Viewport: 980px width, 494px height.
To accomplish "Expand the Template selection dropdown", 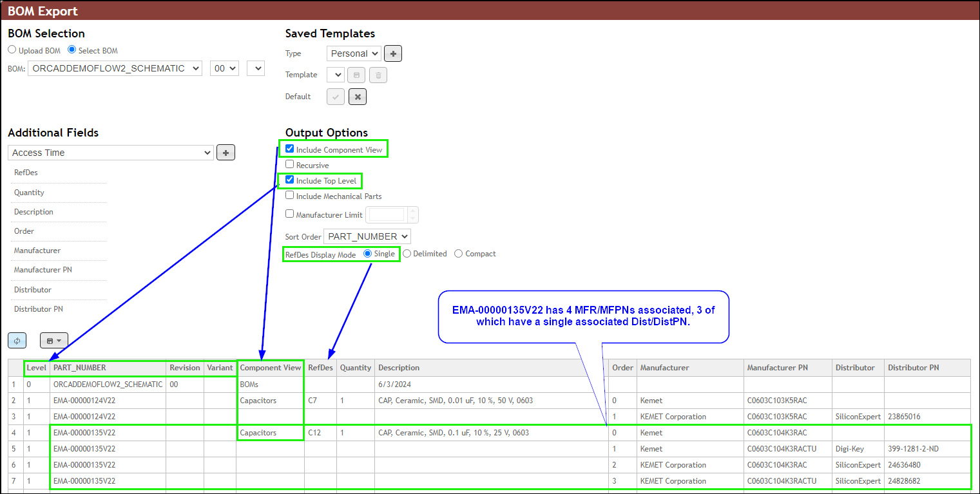I will pyautogui.click(x=335, y=75).
